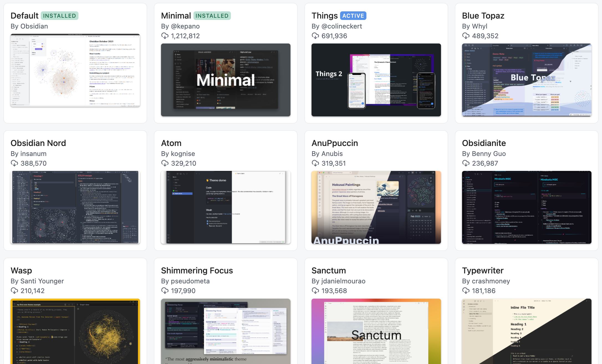The image size is (602, 364).
Task: Click the ACTIVE badge on Things theme
Action: click(353, 16)
